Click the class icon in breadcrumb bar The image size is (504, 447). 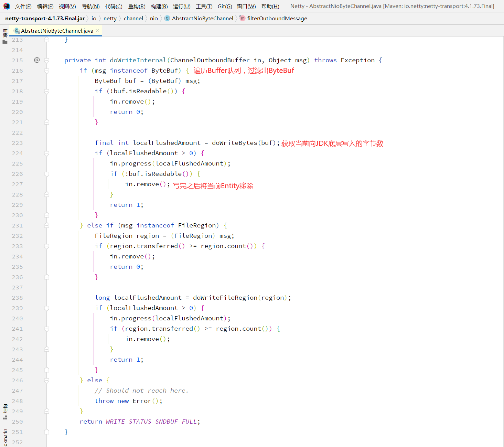(167, 18)
